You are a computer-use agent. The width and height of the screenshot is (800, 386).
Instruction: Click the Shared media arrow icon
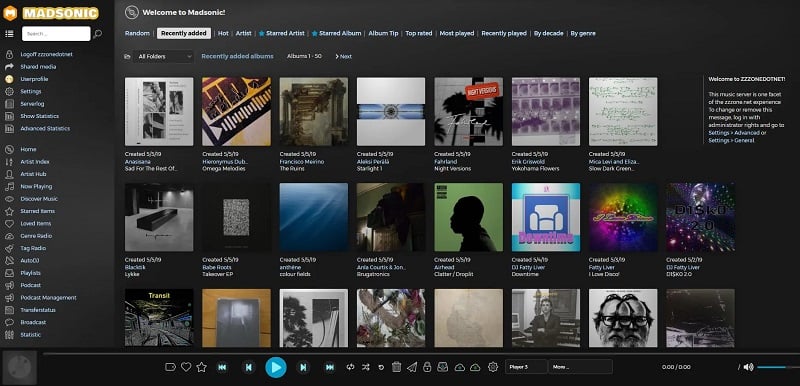pos(9,67)
